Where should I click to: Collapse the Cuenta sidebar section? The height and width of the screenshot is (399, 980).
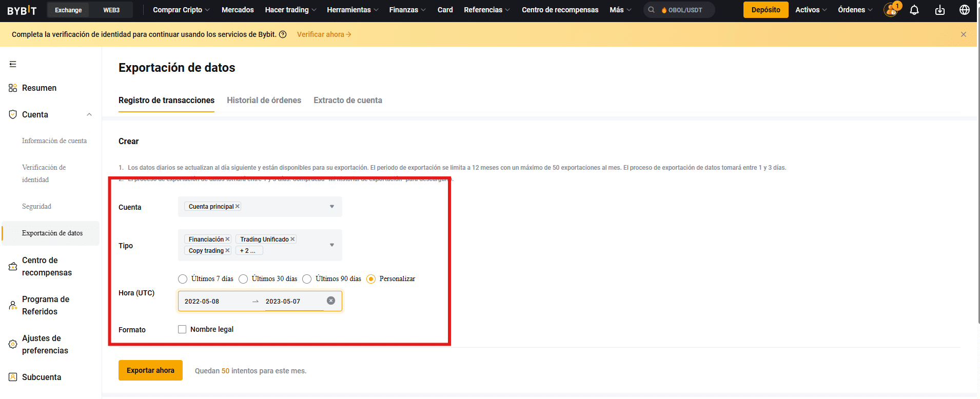point(89,114)
